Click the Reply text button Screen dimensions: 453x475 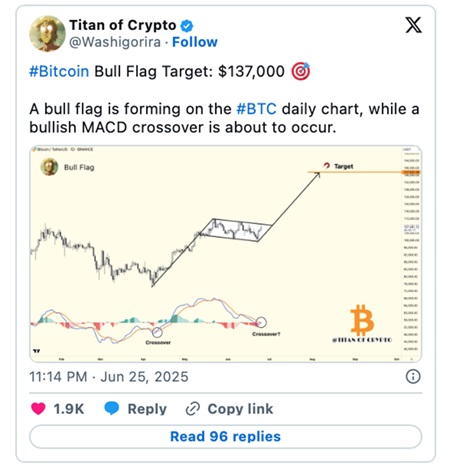[x=147, y=409]
